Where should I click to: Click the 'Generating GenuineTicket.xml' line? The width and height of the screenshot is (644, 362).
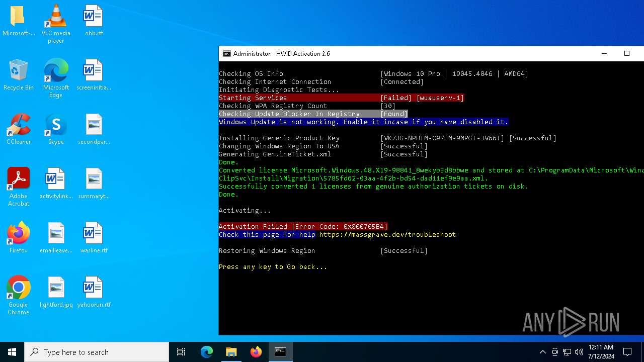[x=324, y=154]
